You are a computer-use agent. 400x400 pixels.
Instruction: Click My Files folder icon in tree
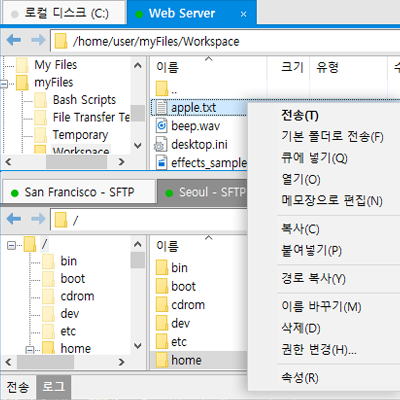click(x=22, y=65)
